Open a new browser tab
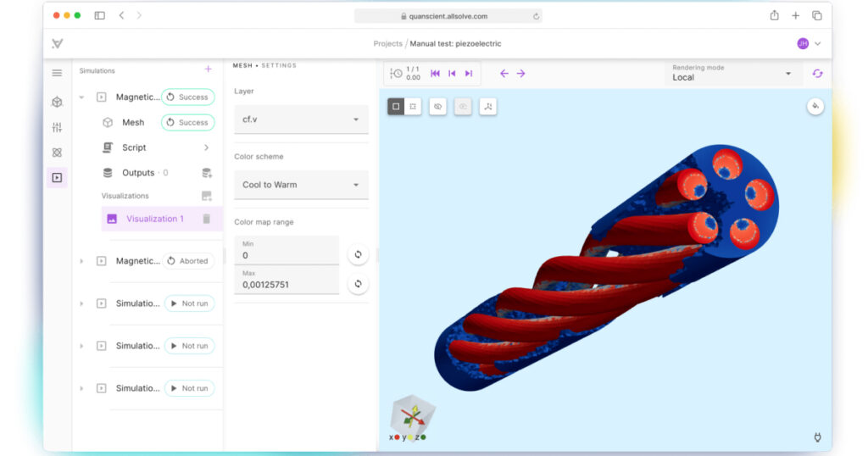The height and width of the screenshot is (456, 868). point(795,15)
